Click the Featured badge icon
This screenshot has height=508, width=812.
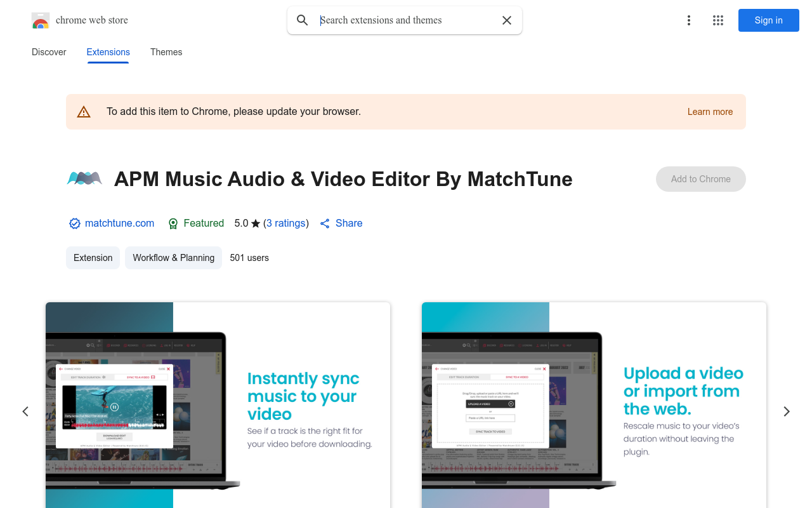pyautogui.click(x=173, y=224)
